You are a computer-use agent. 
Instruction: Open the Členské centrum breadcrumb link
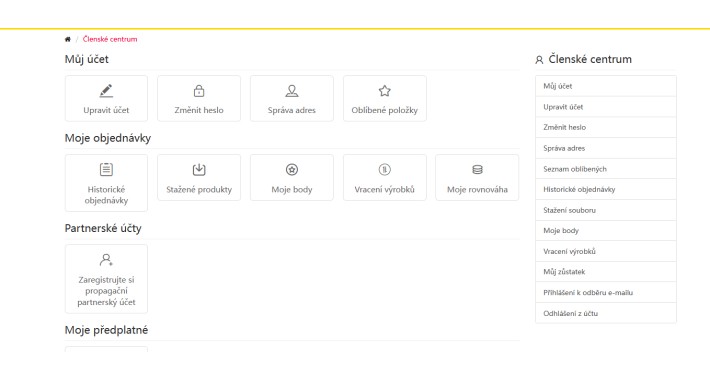[x=110, y=39]
